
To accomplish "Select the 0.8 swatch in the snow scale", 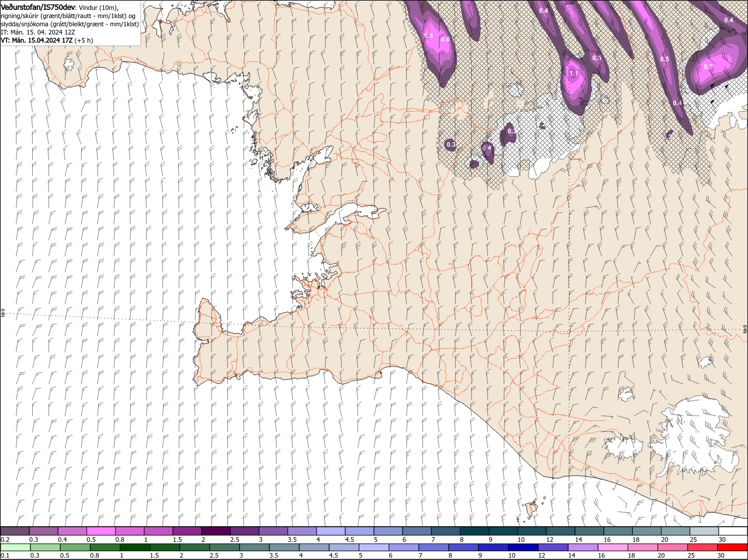I will (x=130, y=531).
